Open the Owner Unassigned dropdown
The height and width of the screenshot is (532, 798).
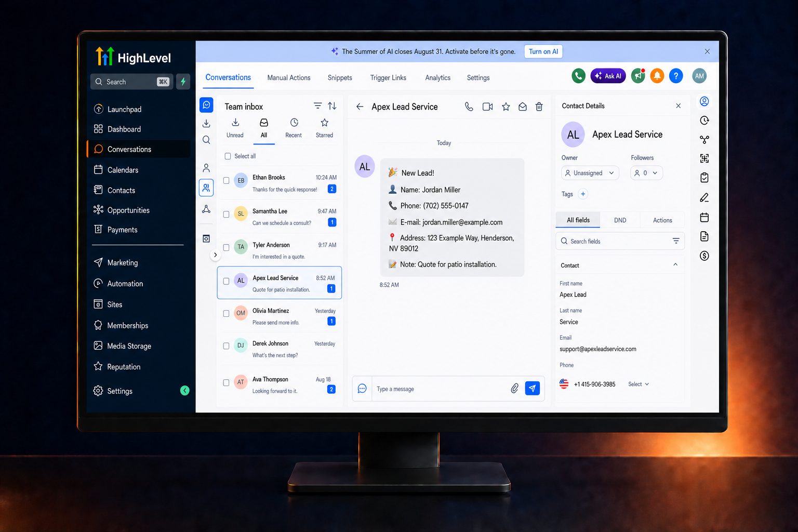tap(590, 173)
